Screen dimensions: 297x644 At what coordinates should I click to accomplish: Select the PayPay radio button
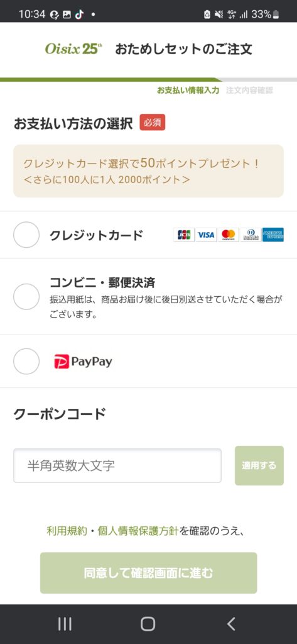tap(26, 362)
